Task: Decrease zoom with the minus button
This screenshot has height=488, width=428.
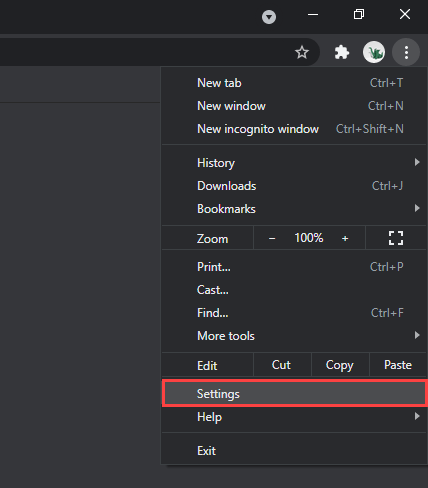Action: [x=272, y=238]
